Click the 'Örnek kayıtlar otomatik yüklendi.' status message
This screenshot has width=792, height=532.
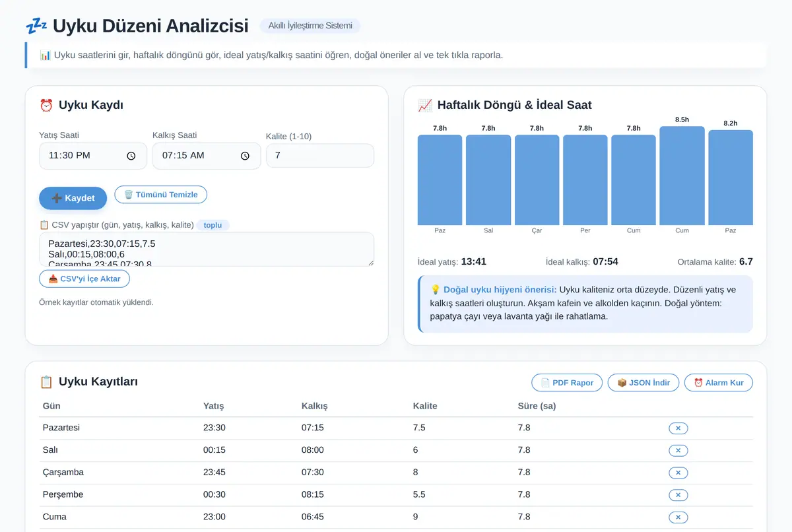96,302
